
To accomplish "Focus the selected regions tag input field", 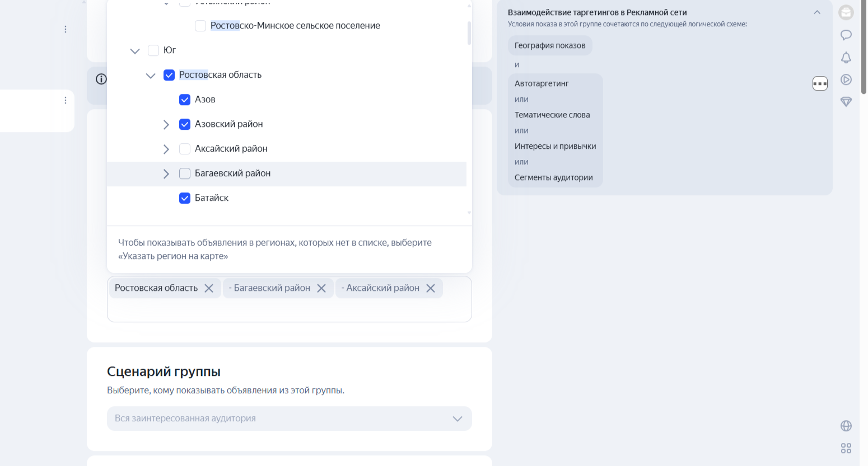I will click(290, 299).
